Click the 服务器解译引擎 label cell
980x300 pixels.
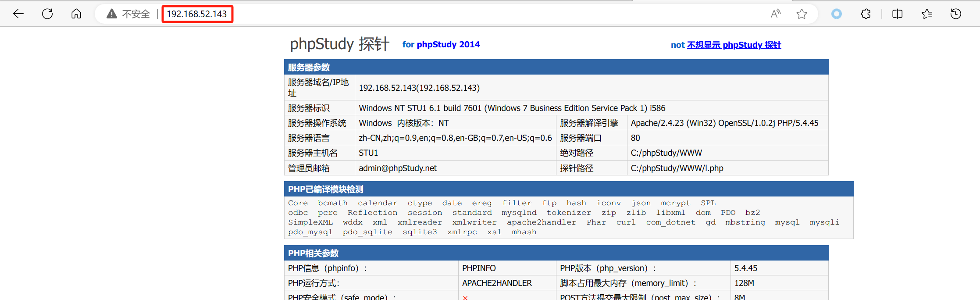(592, 123)
